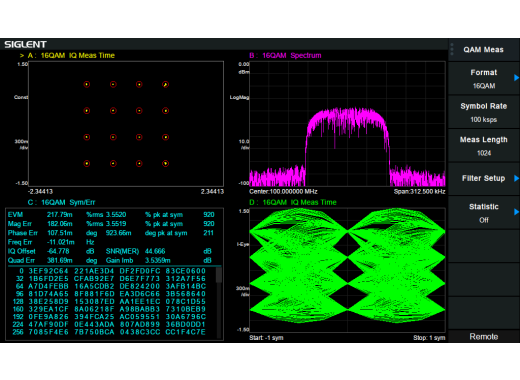520x380 pixels.
Task: Click the Freq Err value -11.021m
Action: 61,242
